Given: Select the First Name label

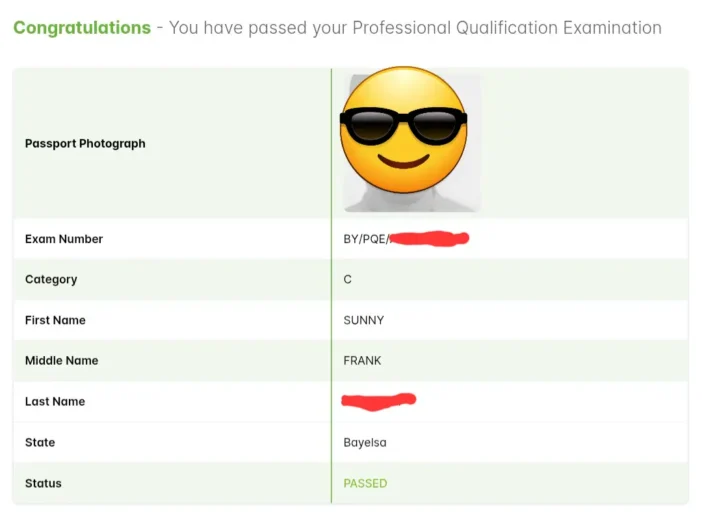Looking at the screenshot, I should [55, 321].
